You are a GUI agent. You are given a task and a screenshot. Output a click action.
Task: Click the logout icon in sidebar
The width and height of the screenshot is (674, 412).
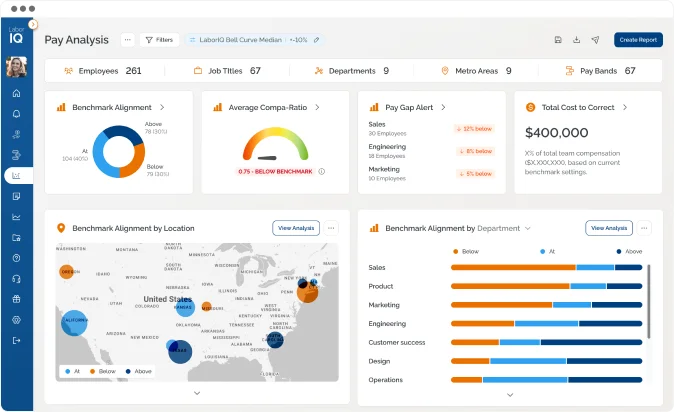[16, 341]
